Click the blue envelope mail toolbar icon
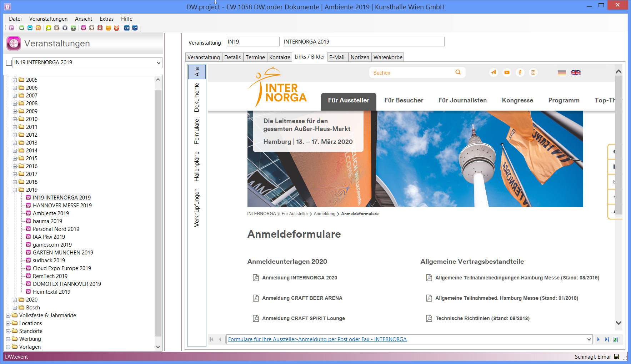The width and height of the screenshot is (631, 364). point(30,28)
